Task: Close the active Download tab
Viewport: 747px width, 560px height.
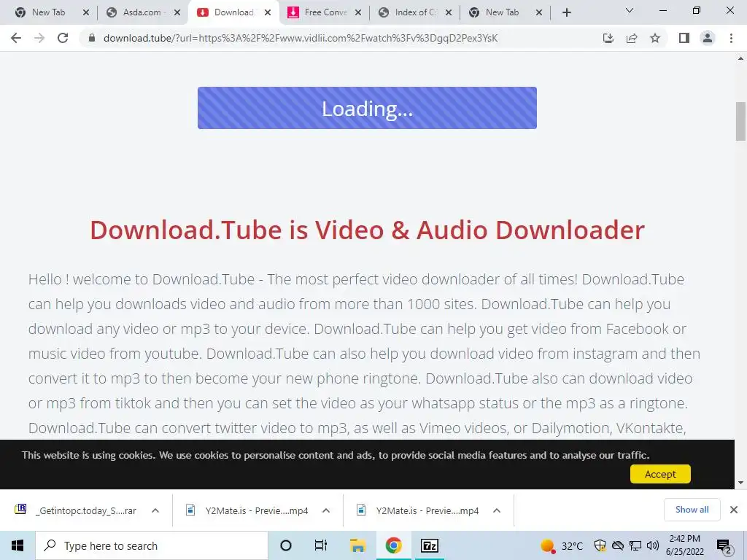Action: click(x=268, y=13)
